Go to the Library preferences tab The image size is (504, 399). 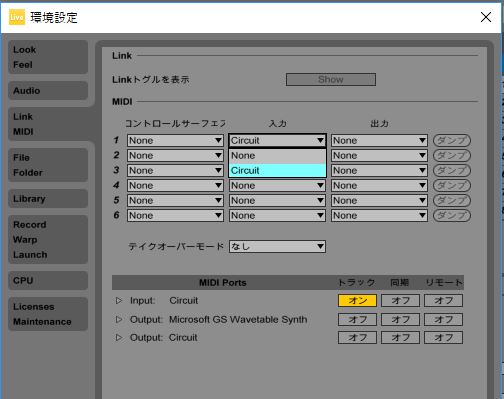coord(48,198)
